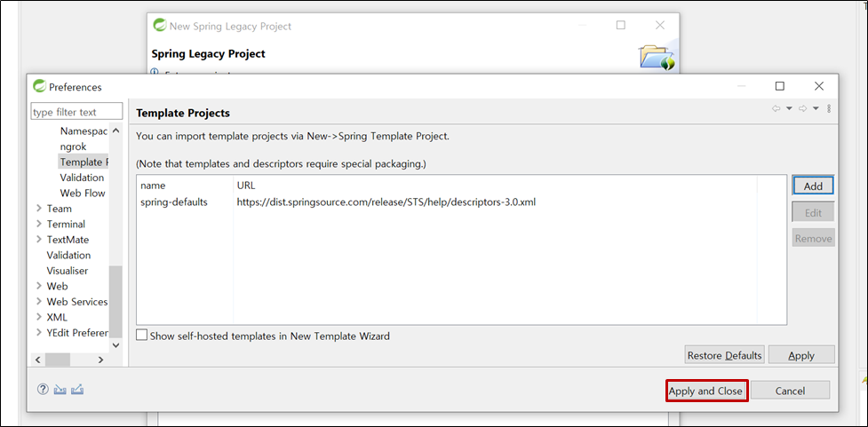Click the descriptors-3.0.xml URL cell
Viewport: 868px width, 427px height.
[386, 202]
